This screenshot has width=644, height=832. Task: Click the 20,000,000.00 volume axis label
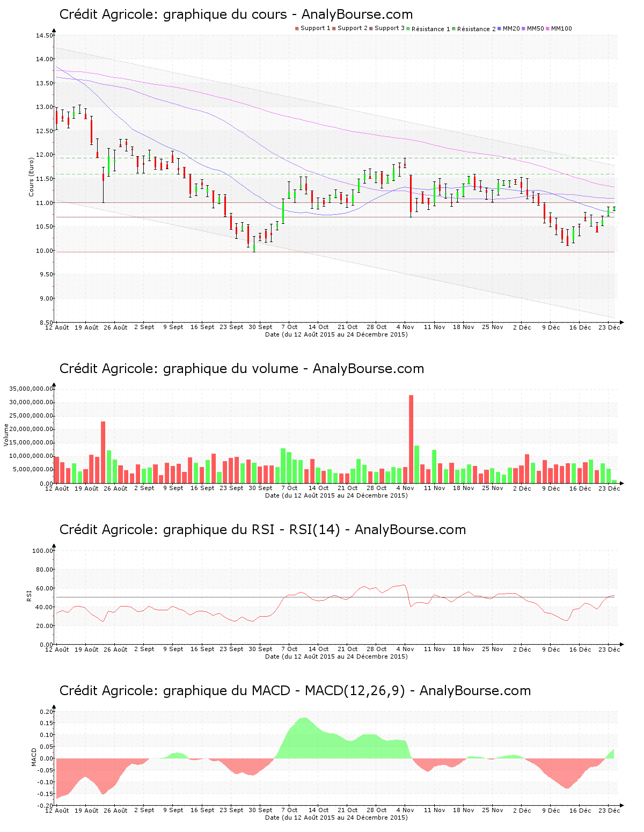32,429
